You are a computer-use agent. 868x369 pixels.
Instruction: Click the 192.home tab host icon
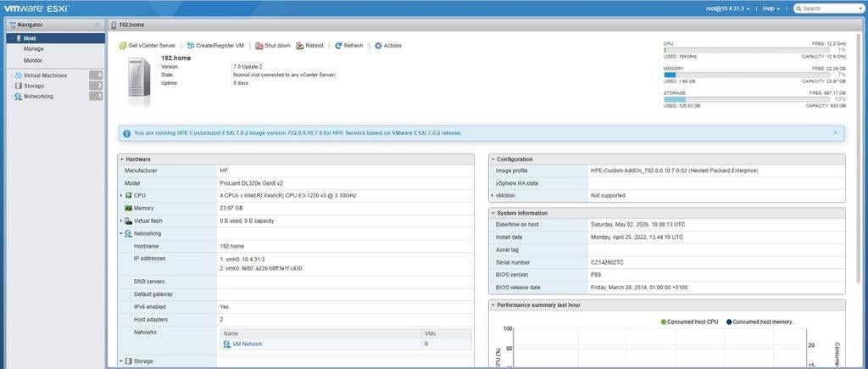tap(114, 25)
